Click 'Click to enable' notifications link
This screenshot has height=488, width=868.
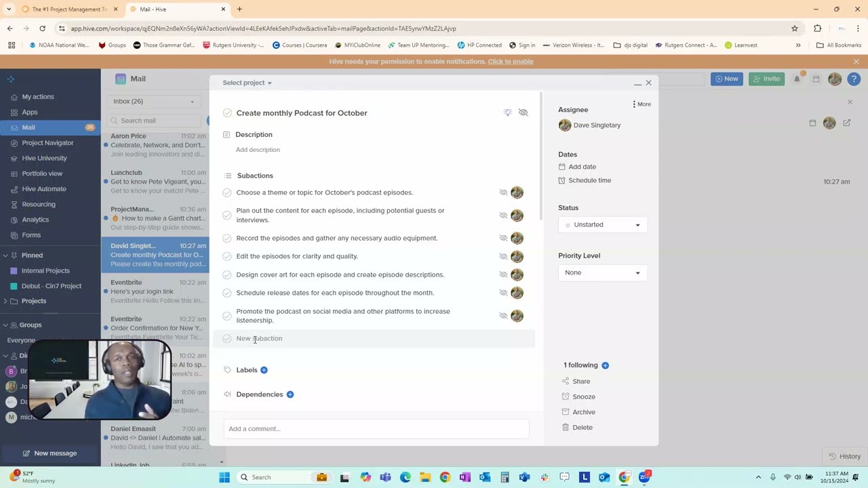511,62
